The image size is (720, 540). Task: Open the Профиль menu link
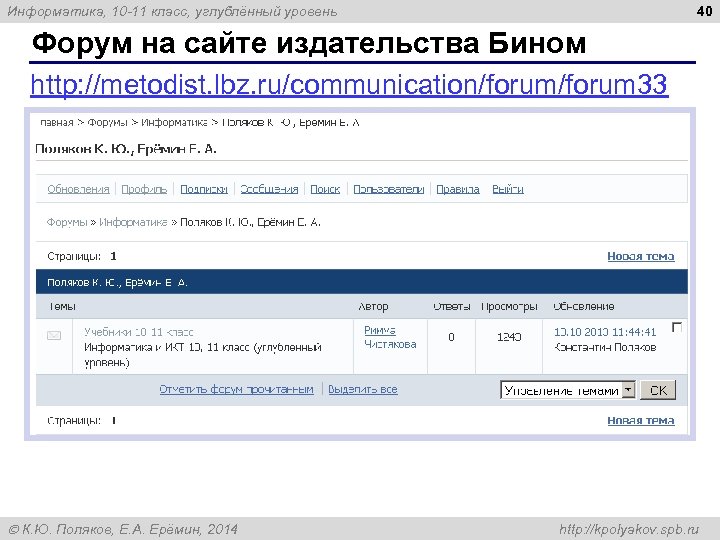[x=144, y=189]
